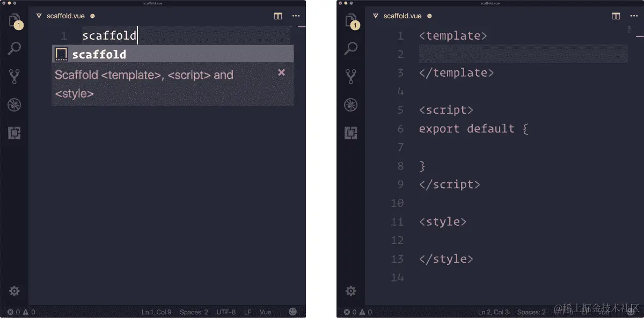The image size is (644, 318).
Task: Click the Vue file icon on right tab
Action: click(375, 16)
